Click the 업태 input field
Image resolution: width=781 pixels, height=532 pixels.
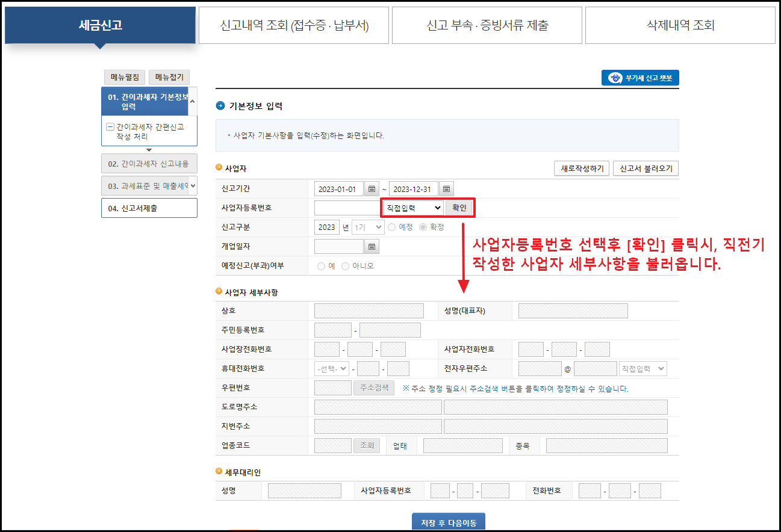(463, 445)
